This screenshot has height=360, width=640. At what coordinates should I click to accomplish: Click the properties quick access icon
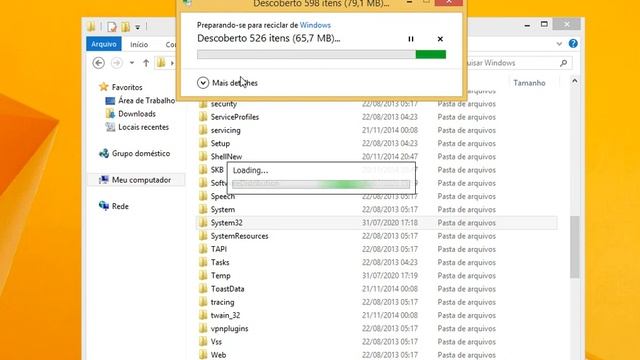coord(111,27)
